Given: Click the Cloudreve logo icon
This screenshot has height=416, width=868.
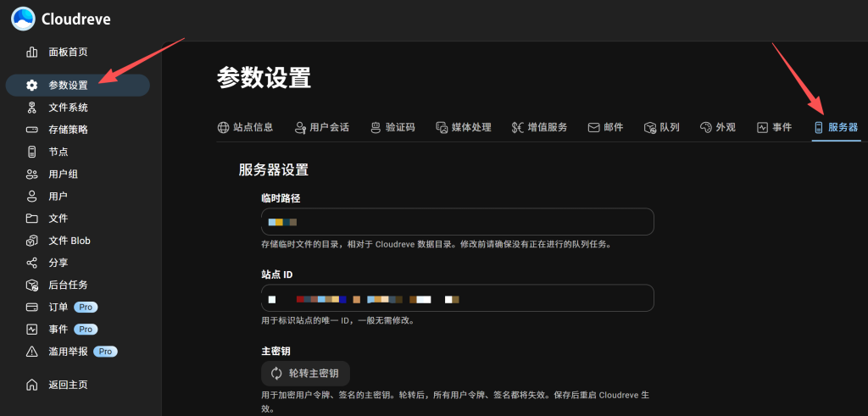Looking at the screenshot, I should click(x=23, y=19).
